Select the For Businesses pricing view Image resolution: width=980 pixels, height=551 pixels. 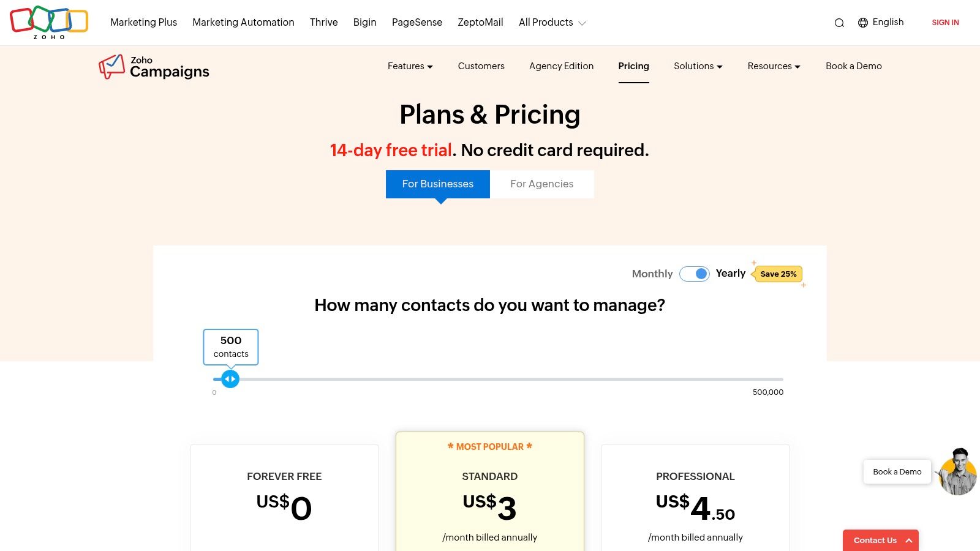point(437,184)
